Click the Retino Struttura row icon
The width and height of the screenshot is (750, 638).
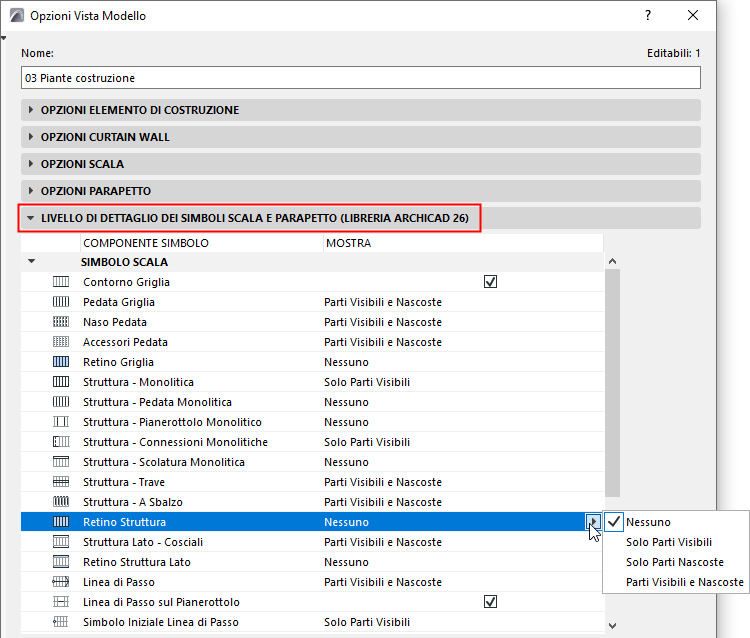pyautogui.click(x=61, y=521)
